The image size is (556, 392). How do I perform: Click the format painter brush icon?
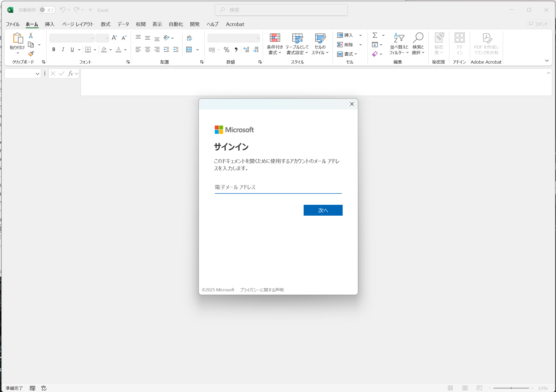point(31,54)
